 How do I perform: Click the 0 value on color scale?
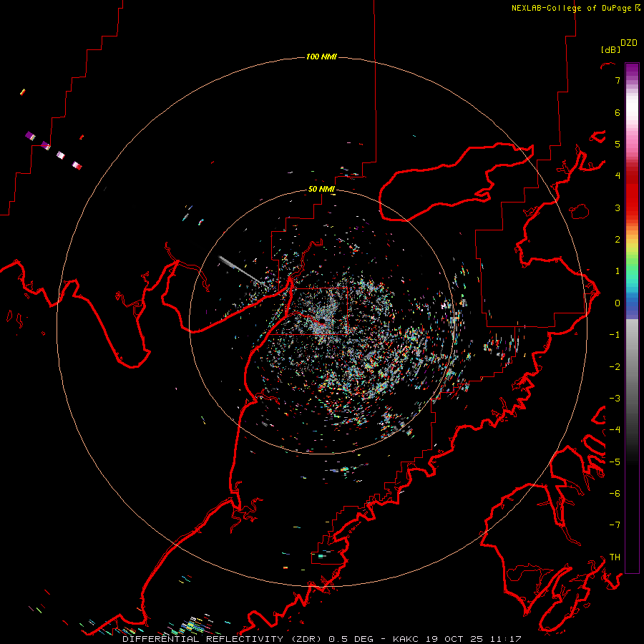tap(618, 303)
